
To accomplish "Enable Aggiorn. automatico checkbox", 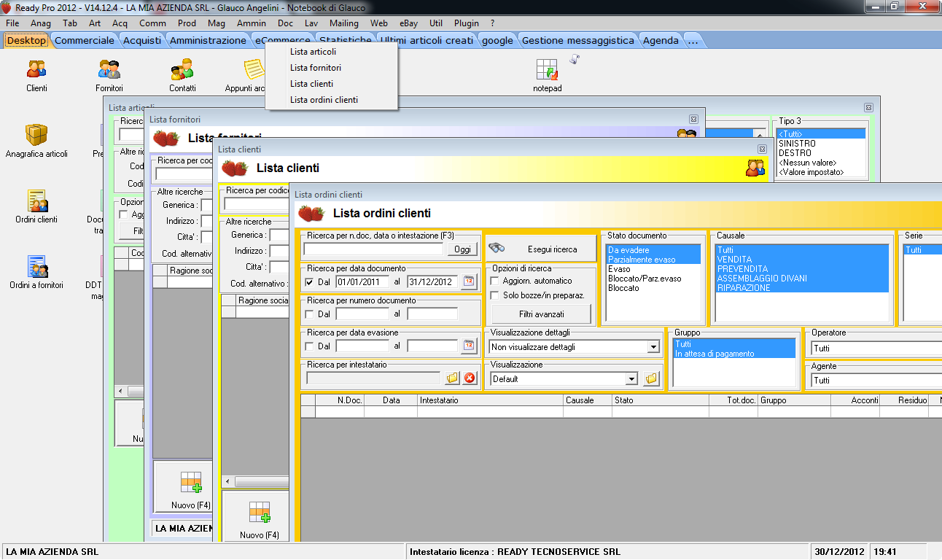I will (496, 281).
